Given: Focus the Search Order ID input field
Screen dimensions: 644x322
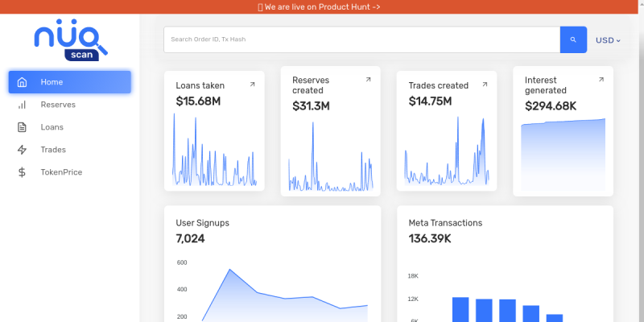Looking at the screenshot, I should (x=361, y=39).
